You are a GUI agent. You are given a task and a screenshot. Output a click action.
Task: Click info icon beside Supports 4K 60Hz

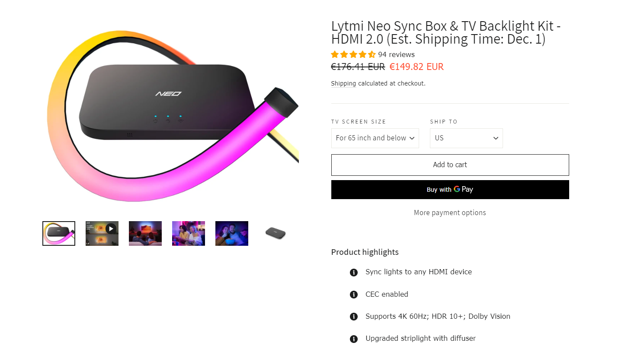(354, 317)
